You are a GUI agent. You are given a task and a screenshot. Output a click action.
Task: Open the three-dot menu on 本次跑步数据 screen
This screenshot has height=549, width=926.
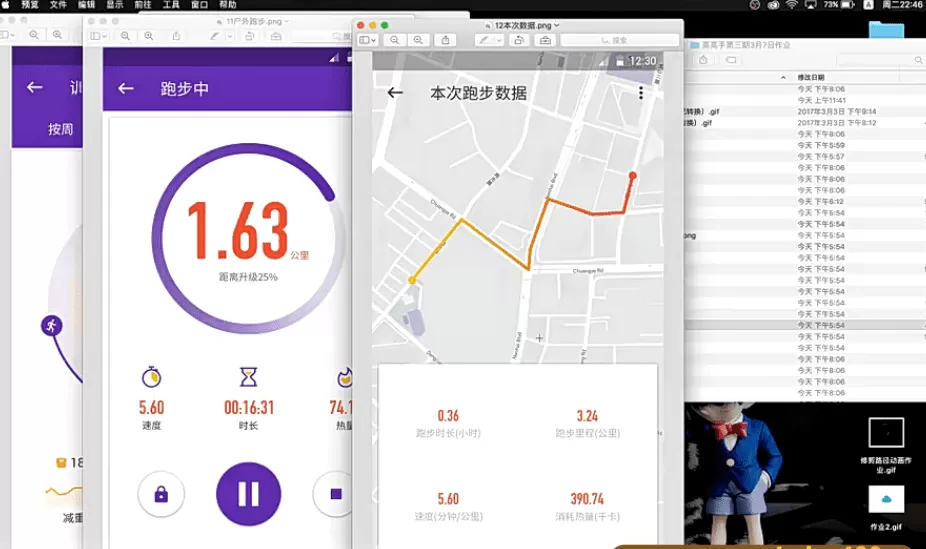(x=641, y=93)
